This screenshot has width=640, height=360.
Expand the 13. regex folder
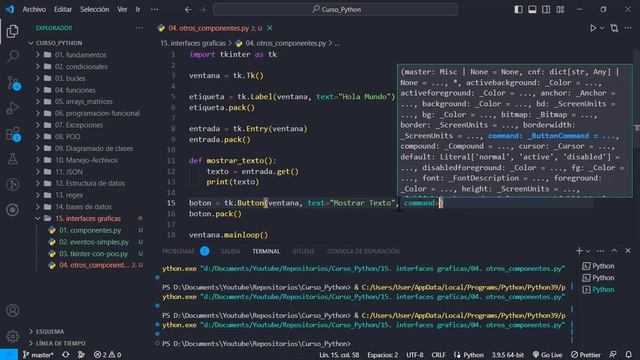[x=69, y=195]
